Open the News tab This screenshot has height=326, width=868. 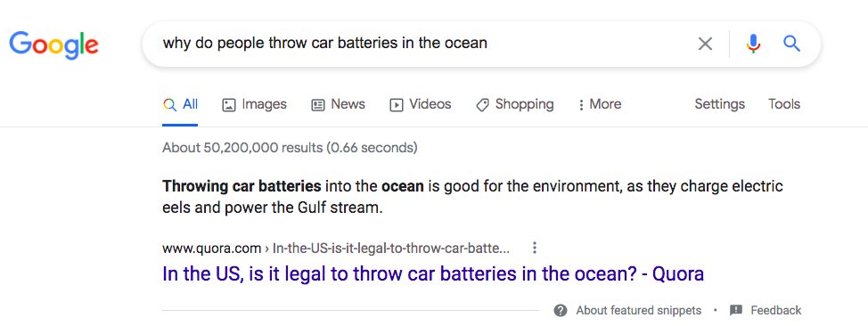click(x=338, y=104)
